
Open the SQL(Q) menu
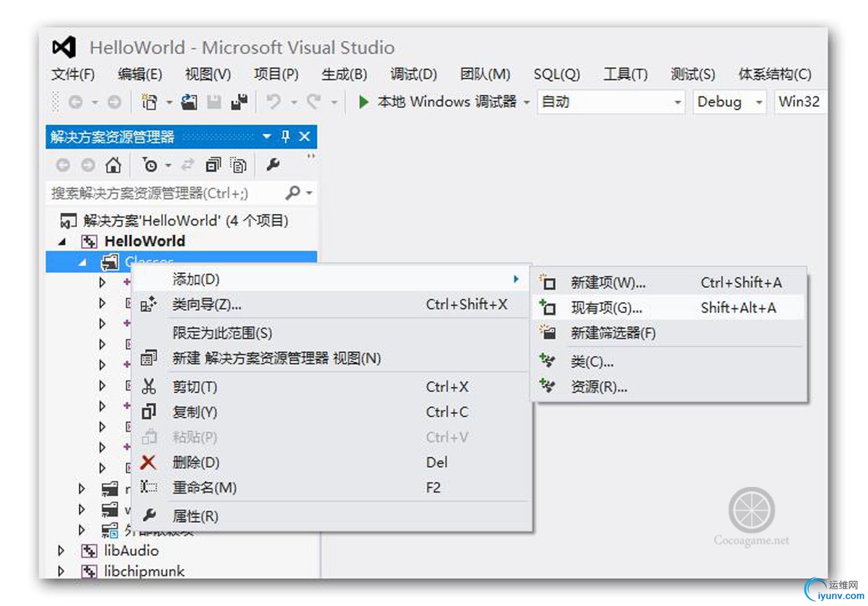[x=557, y=74]
